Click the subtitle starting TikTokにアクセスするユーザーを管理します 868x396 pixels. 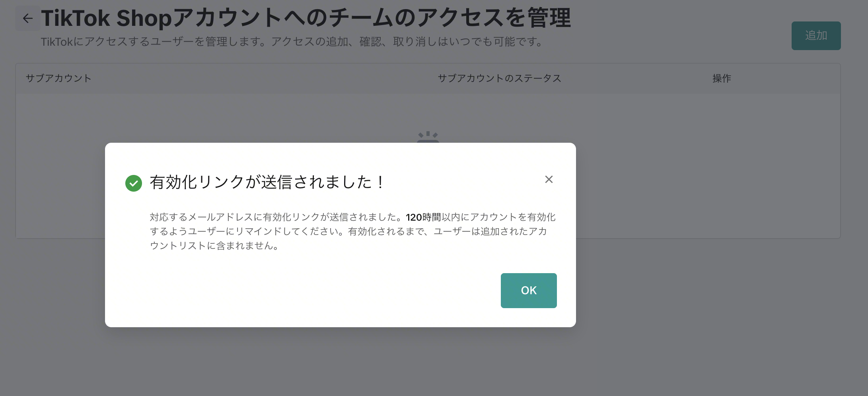pos(293,42)
